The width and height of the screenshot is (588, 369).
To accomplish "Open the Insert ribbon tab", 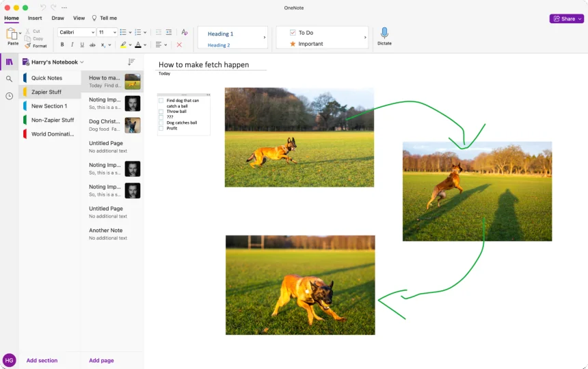I will tap(35, 18).
